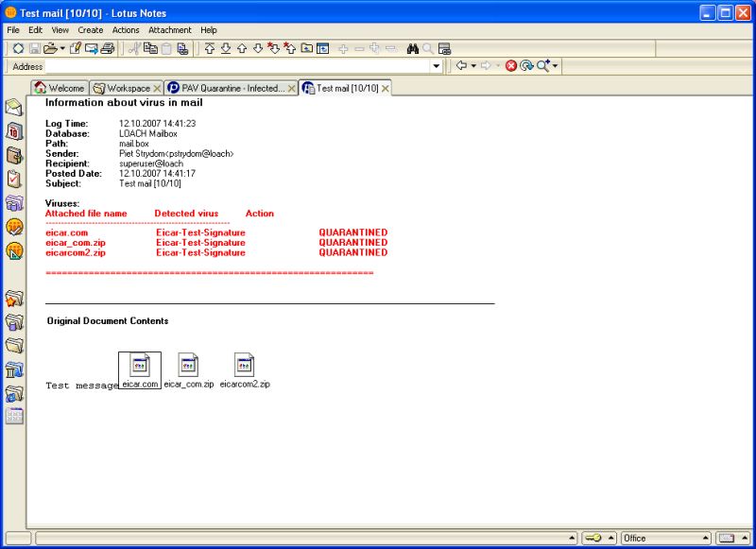Switch to the Welcome tab
This screenshot has width=756, height=549.
tap(60, 88)
